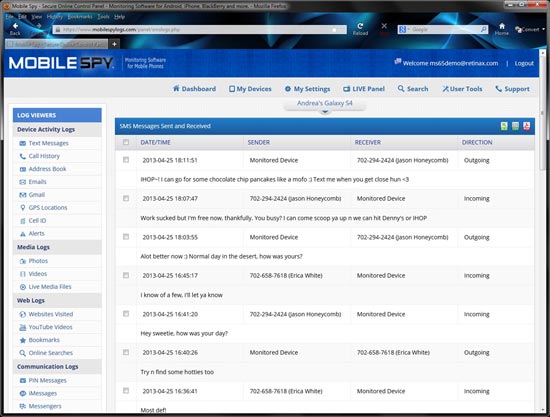Open Websites Visited log
Screen dimensions: 550x417
point(51,314)
